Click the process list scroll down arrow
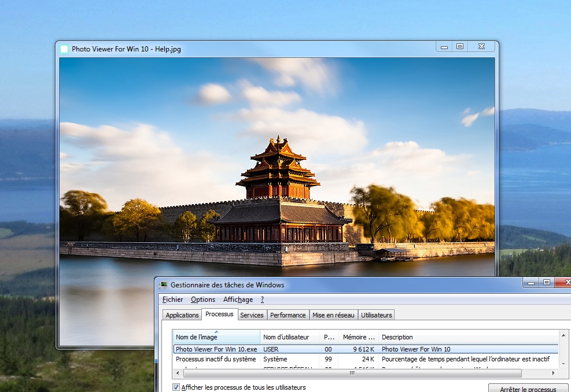 [x=563, y=364]
